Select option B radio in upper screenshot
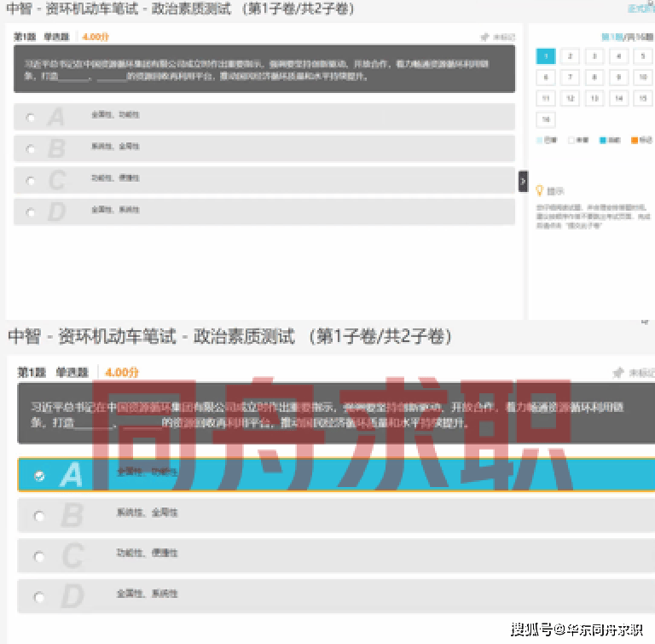This screenshot has height=644, width=655. [x=31, y=148]
